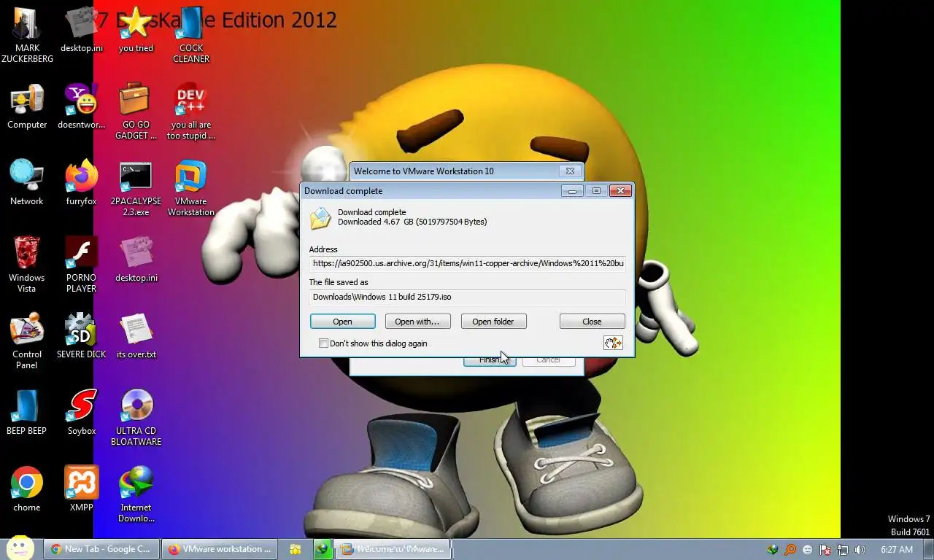Click the Close button beside Open folder
Viewport: 934px width, 560px height.
[x=592, y=322]
